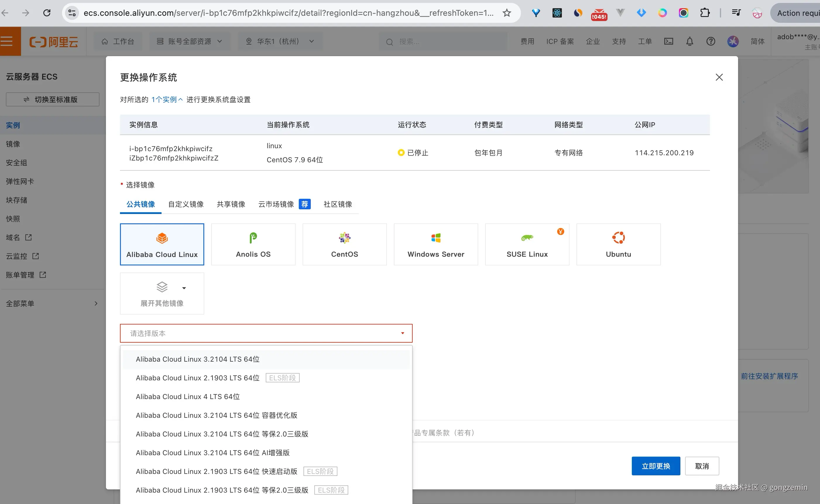
Task: Click the help question mark icon
Action: (x=711, y=41)
